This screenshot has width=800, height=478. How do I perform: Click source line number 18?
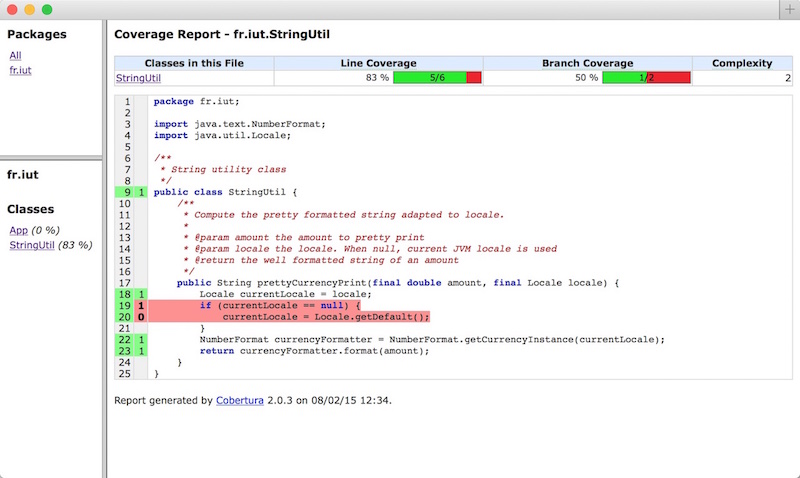[x=125, y=294]
